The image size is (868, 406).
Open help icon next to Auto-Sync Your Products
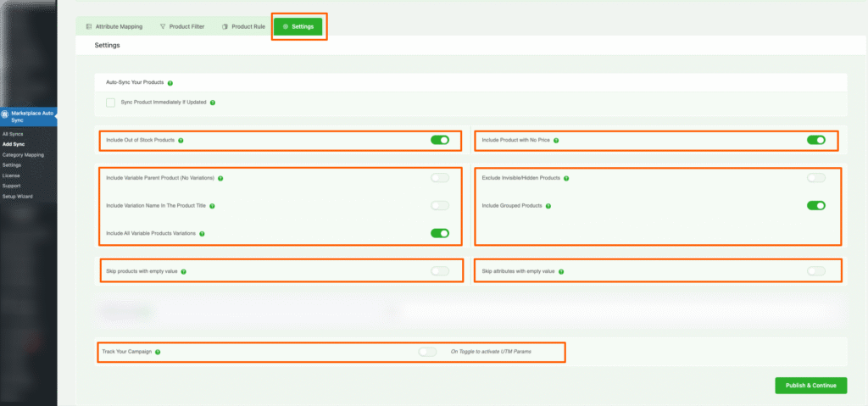click(170, 83)
